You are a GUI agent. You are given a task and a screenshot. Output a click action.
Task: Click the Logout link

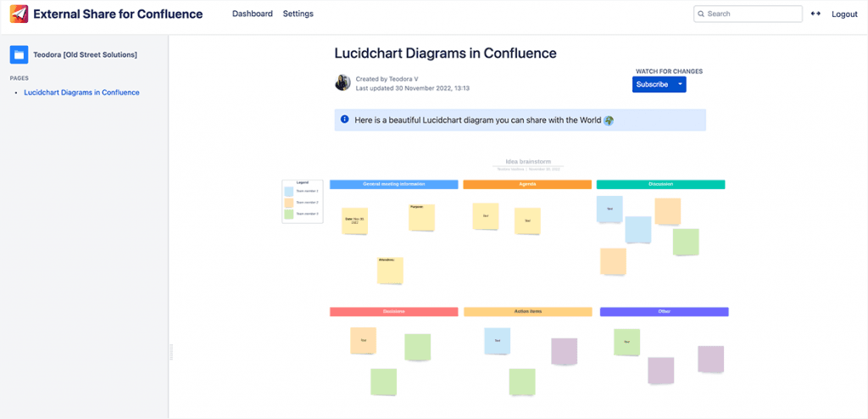pyautogui.click(x=844, y=14)
